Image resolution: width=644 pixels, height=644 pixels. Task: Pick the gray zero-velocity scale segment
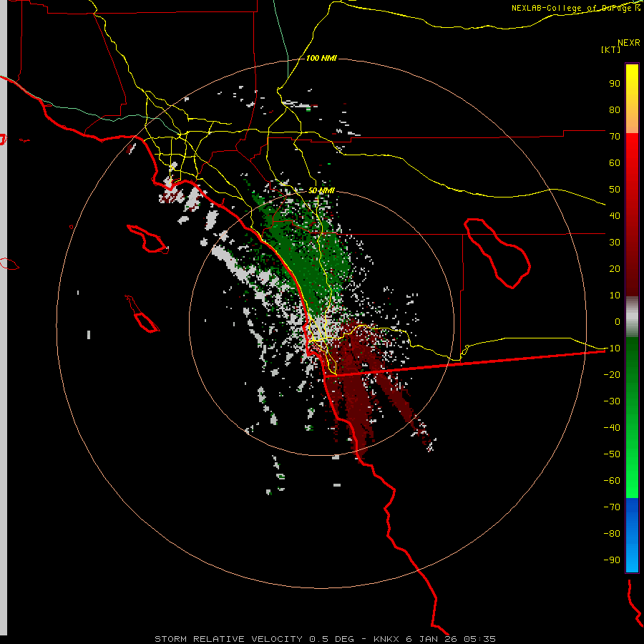click(x=632, y=317)
